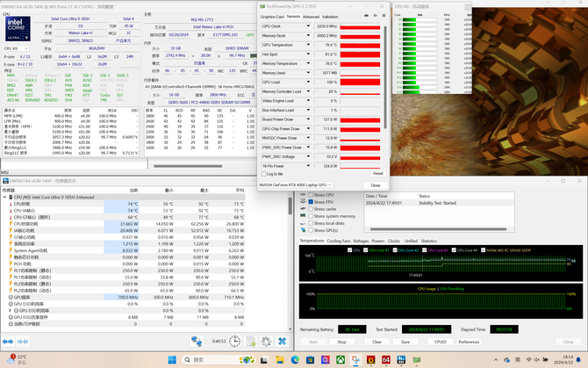Open HWiNFO sensor settings gear icon
This screenshot has height=368, width=588.
coord(266,341)
